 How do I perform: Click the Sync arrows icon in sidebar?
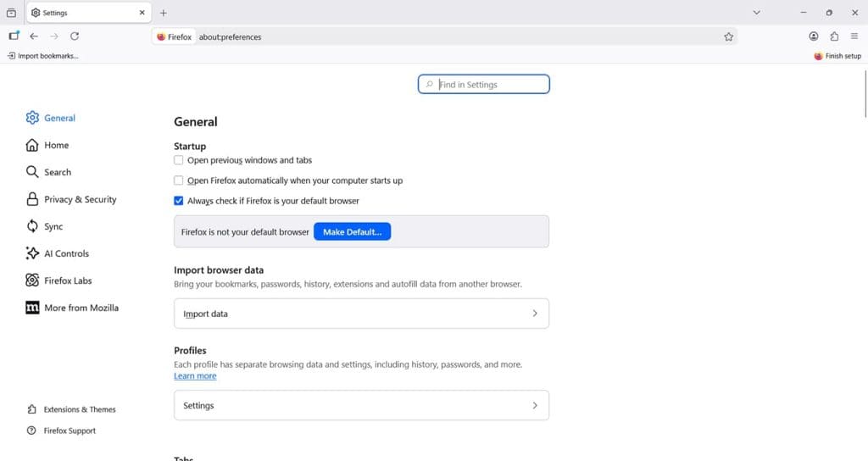[x=32, y=226]
